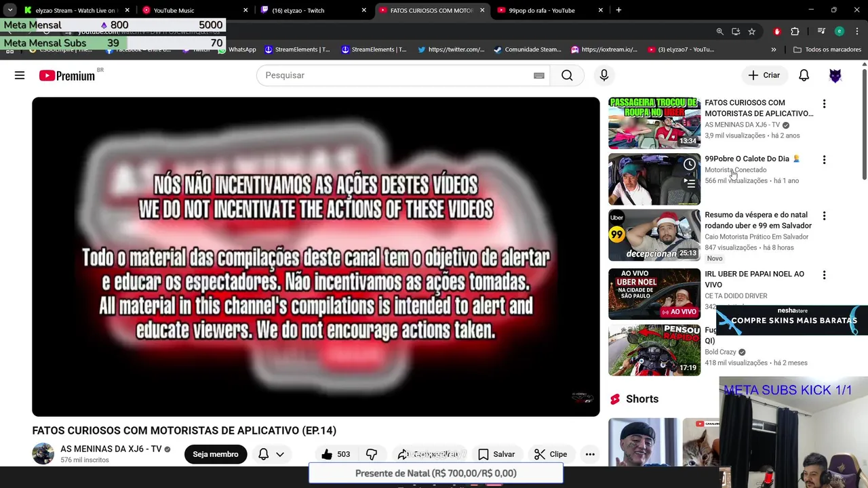
Task: Click the 503 likes count
Action: tap(344, 454)
